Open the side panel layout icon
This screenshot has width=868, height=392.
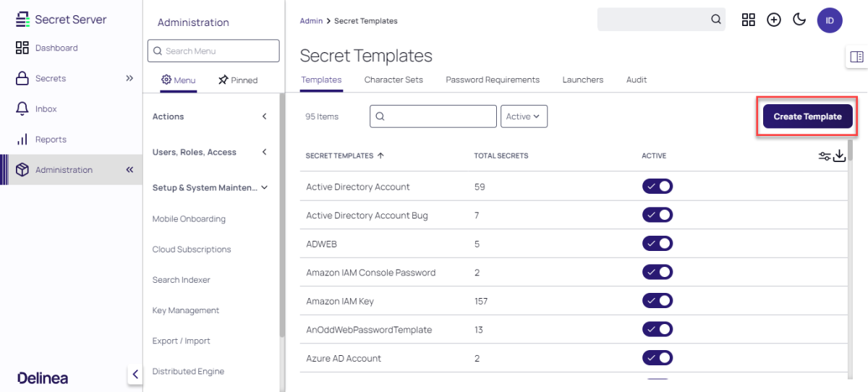coord(856,57)
